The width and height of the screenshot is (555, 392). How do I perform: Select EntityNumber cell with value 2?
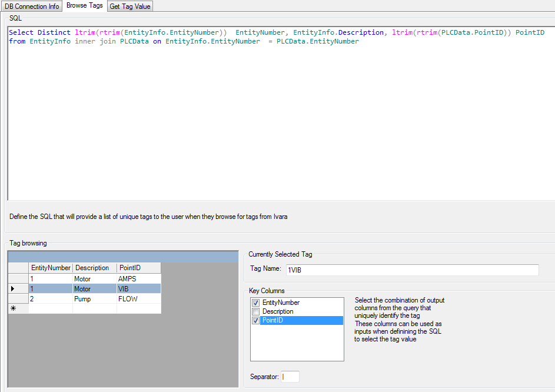51,298
